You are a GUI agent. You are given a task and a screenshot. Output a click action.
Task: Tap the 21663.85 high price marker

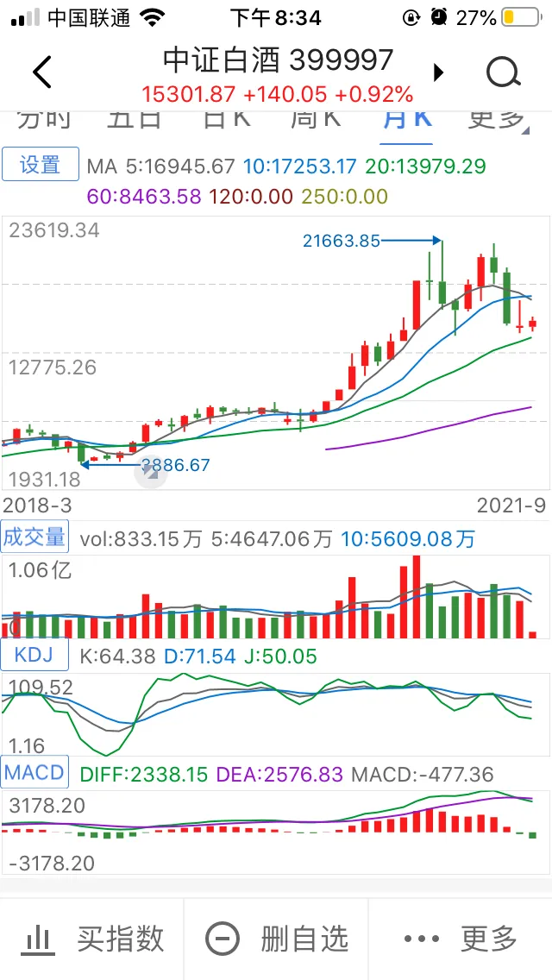point(342,241)
